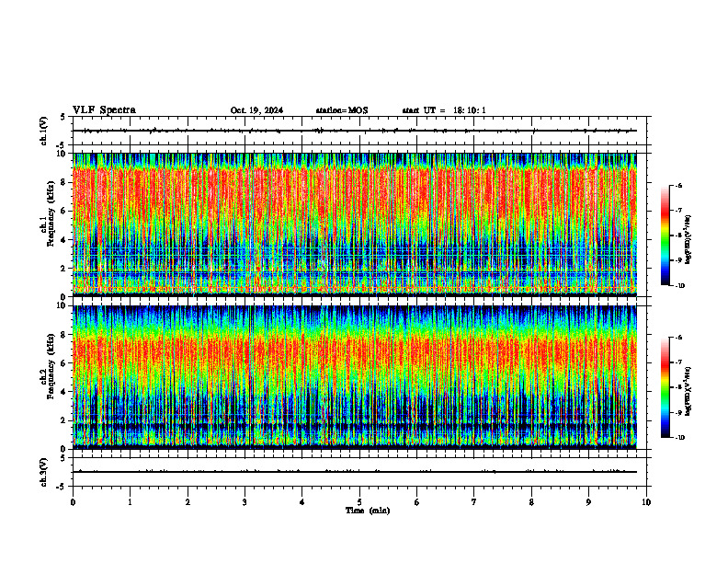Viewport: 728px width, 563px height.
Task: Select the ch.1 "Frequency (kHz)" axis label
Action: pyautogui.click(x=51, y=213)
